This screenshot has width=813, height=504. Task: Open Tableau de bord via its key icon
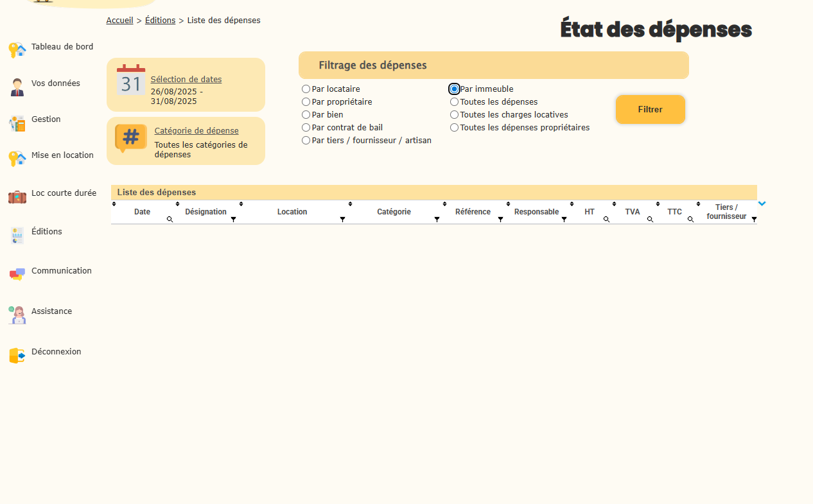click(x=17, y=50)
